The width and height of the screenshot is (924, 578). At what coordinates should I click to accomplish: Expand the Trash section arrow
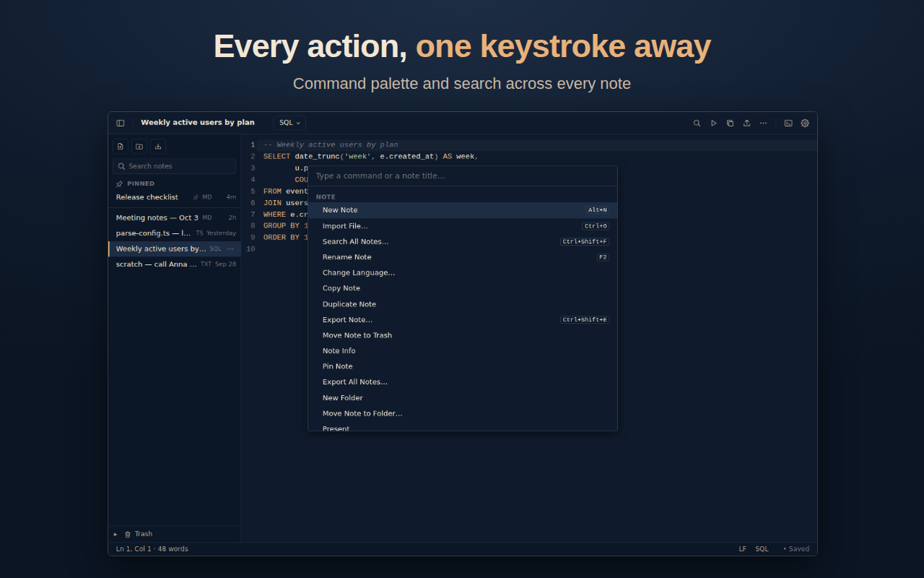pos(115,535)
